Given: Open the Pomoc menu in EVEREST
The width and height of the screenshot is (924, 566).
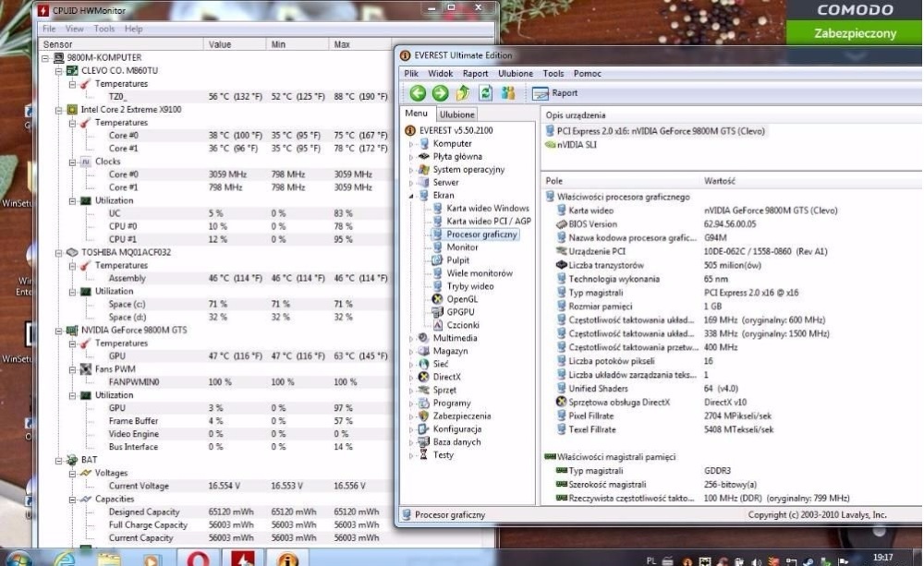Looking at the screenshot, I should pos(587,74).
